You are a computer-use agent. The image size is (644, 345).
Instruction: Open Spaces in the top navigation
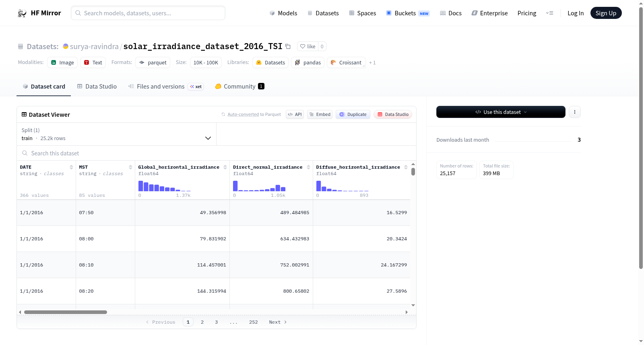click(363, 13)
